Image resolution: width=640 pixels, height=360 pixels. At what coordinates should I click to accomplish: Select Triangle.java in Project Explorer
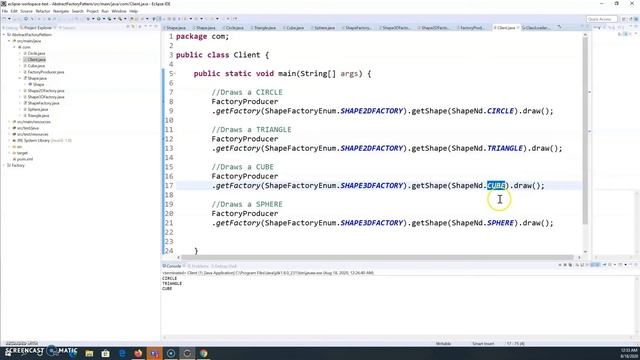click(x=38, y=116)
